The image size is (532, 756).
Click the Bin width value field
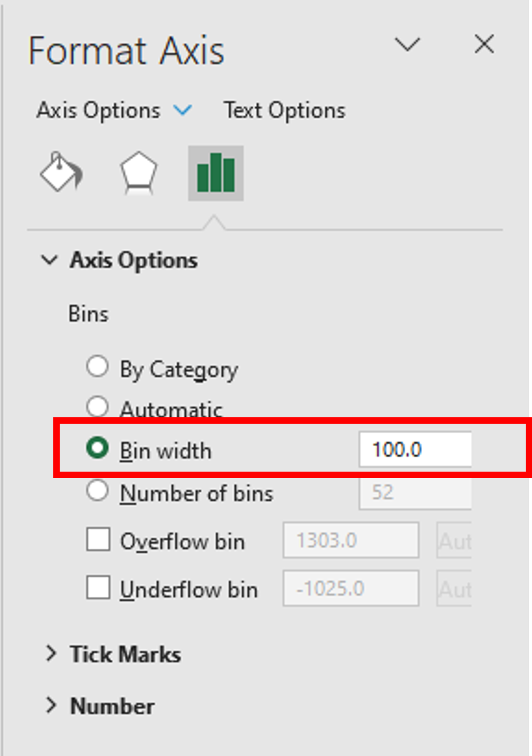(x=415, y=449)
